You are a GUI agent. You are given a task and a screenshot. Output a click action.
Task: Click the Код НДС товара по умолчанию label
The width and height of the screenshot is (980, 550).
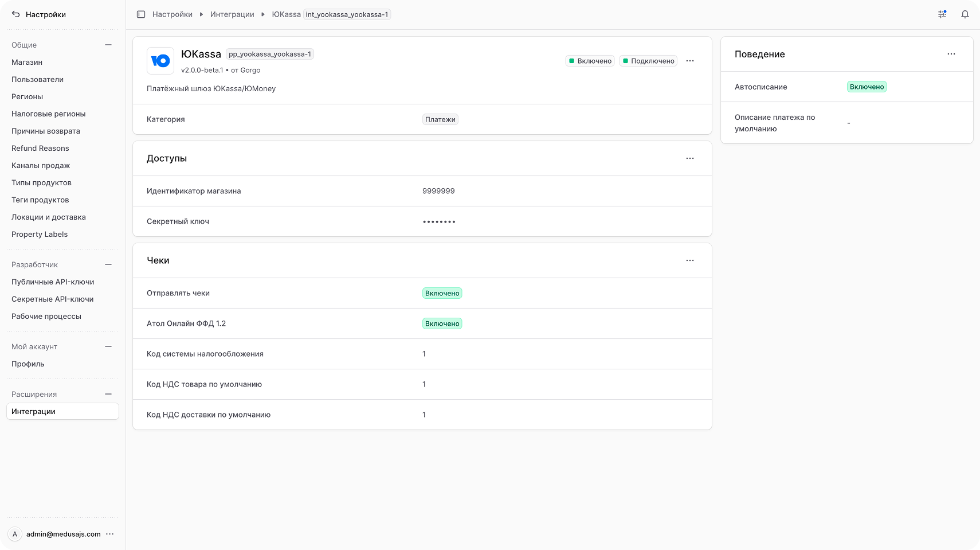204,384
